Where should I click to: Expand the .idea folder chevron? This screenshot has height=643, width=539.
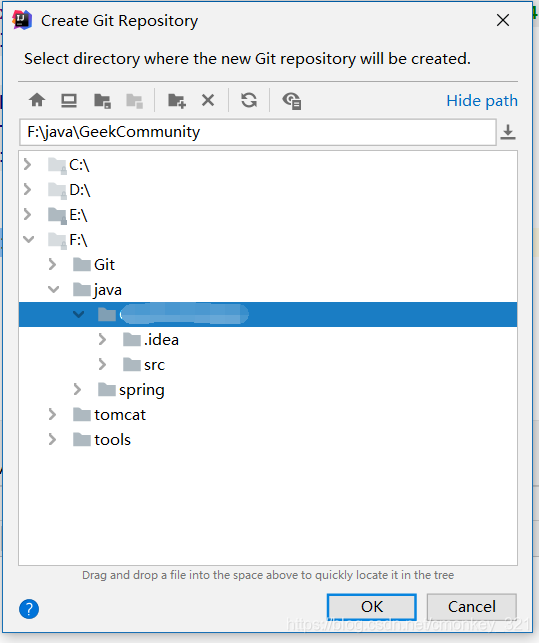tap(102, 340)
